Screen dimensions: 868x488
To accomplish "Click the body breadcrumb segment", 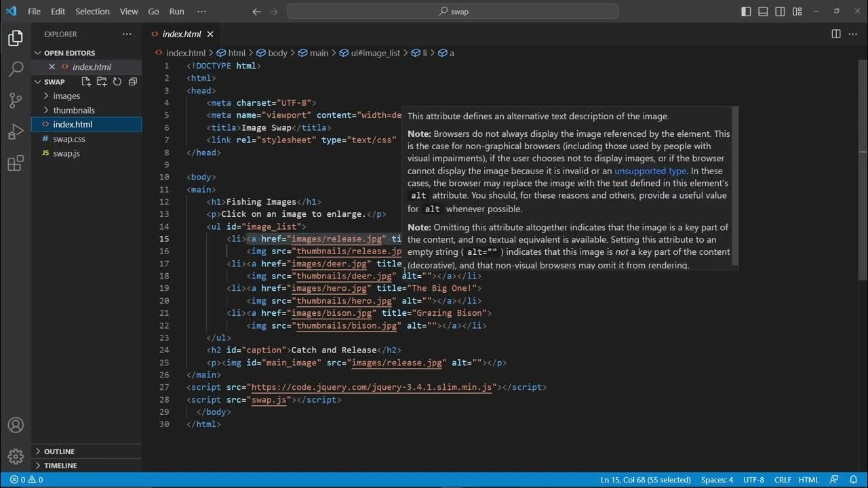I will pos(272,53).
